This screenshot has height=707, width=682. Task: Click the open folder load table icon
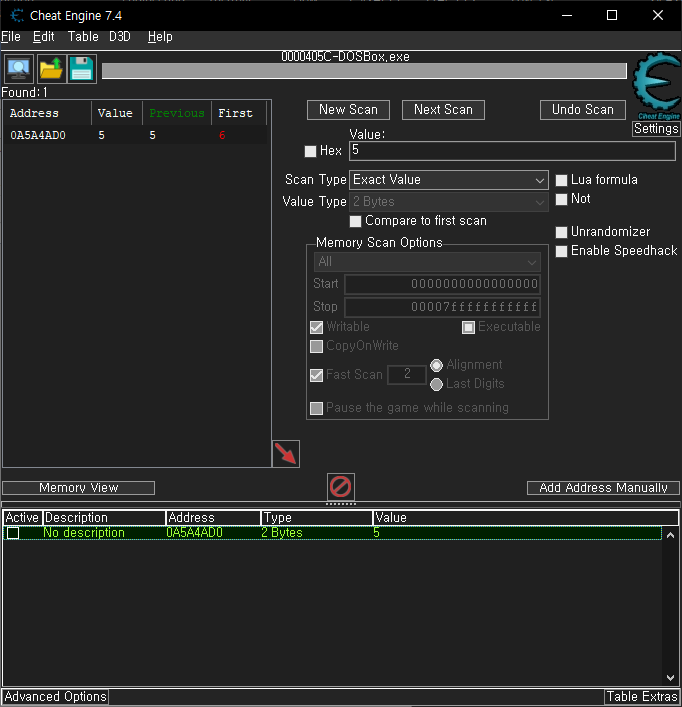(x=51, y=69)
